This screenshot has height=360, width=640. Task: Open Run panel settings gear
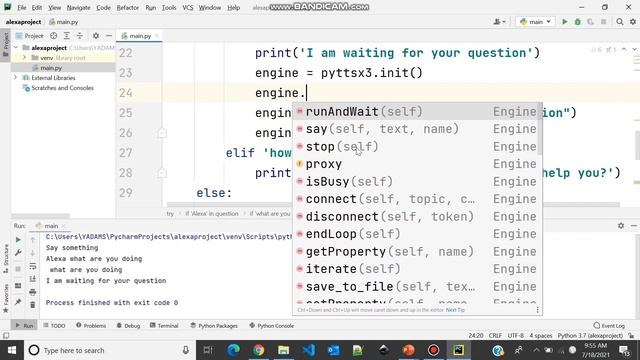pos(621,225)
